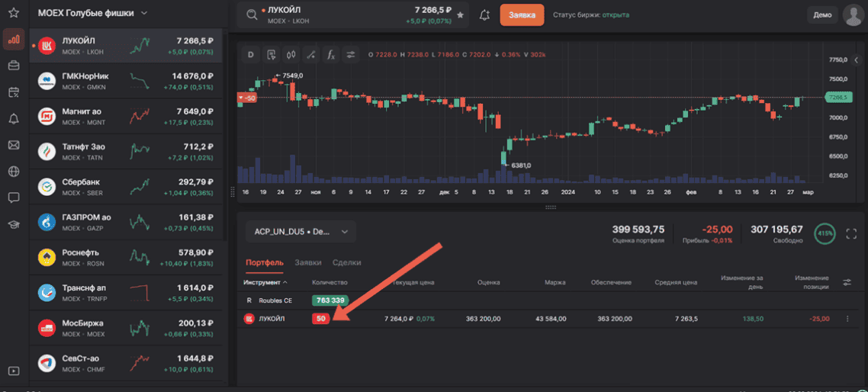Open indicators with the fx icon
The image size is (868, 392).
(x=330, y=54)
